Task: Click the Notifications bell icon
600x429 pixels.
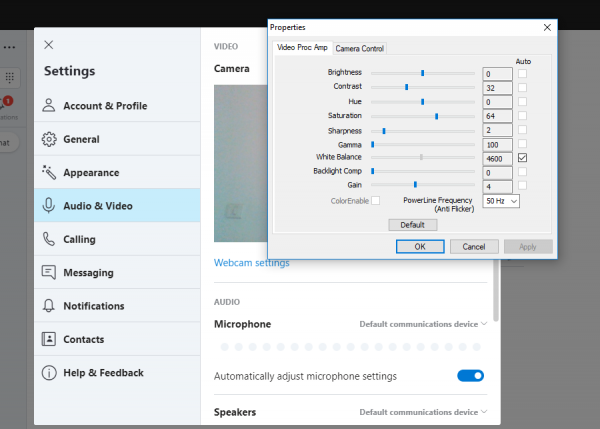Action: 49,305
